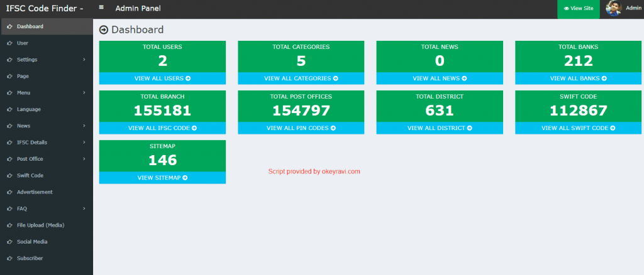Open the Swift Code sidebar item
The image size is (644, 275).
pos(47,175)
